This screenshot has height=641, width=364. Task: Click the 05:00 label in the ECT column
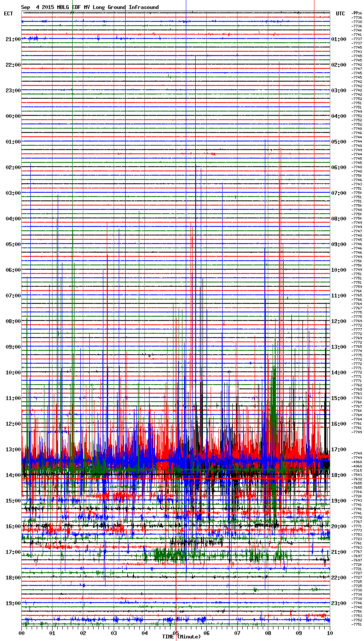click(13, 244)
